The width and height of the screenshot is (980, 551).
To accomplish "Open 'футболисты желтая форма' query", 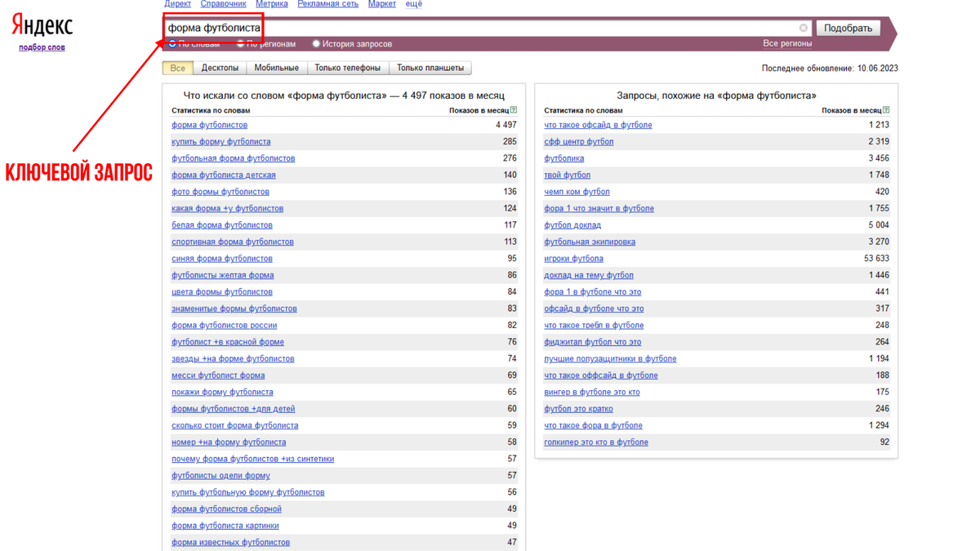I will coord(222,275).
